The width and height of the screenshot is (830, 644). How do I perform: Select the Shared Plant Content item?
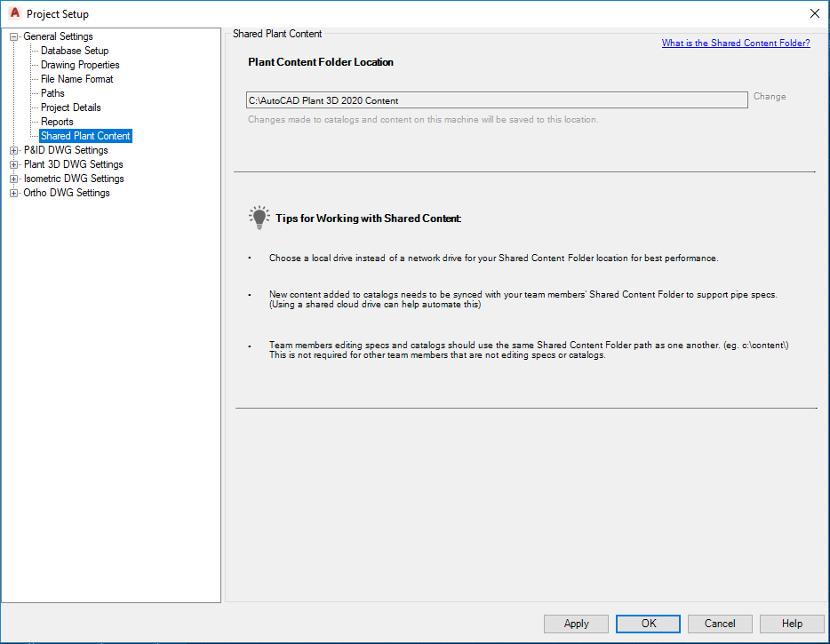pos(85,136)
